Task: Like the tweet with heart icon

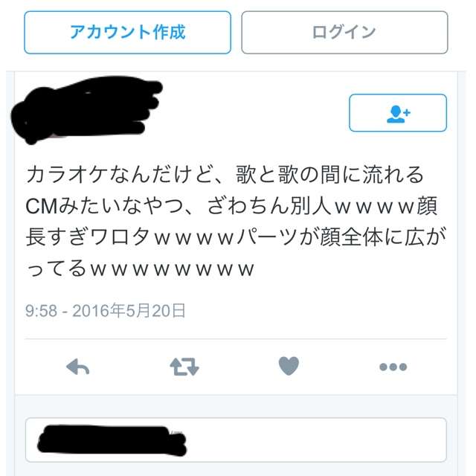Action: 289,366
